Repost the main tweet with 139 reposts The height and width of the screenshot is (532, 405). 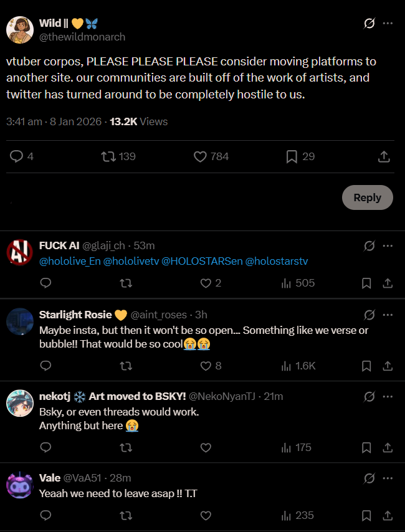coord(108,156)
